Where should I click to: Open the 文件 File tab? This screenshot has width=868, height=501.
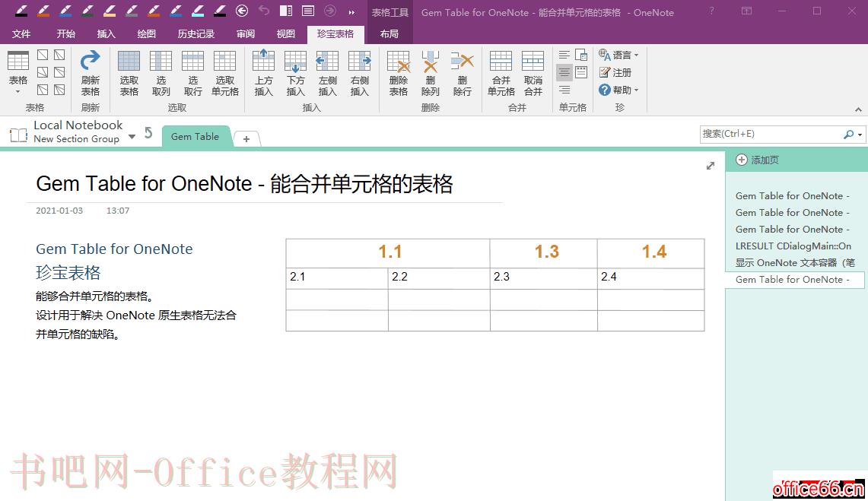pyautogui.click(x=21, y=33)
